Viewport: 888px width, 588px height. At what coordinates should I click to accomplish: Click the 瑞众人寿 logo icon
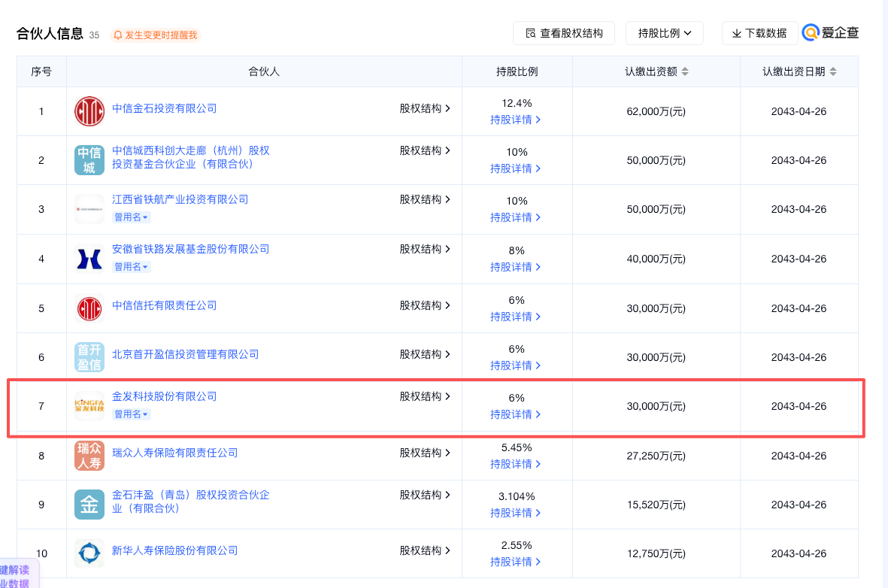pyautogui.click(x=89, y=456)
